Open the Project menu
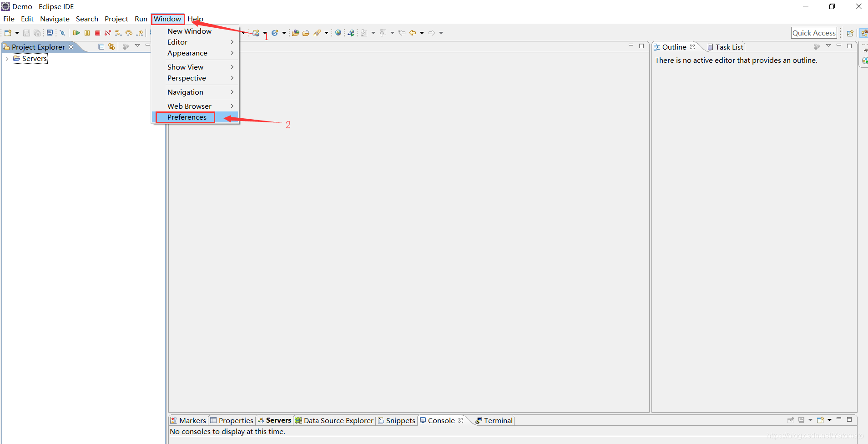This screenshot has width=868, height=444. click(x=116, y=19)
